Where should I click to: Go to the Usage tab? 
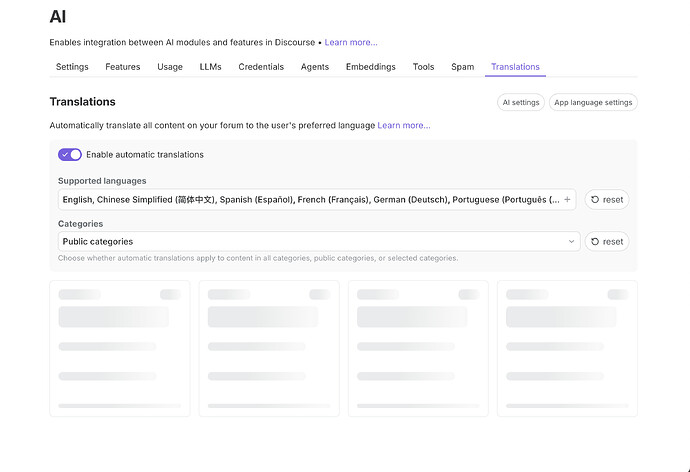click(x=170, y=67)
